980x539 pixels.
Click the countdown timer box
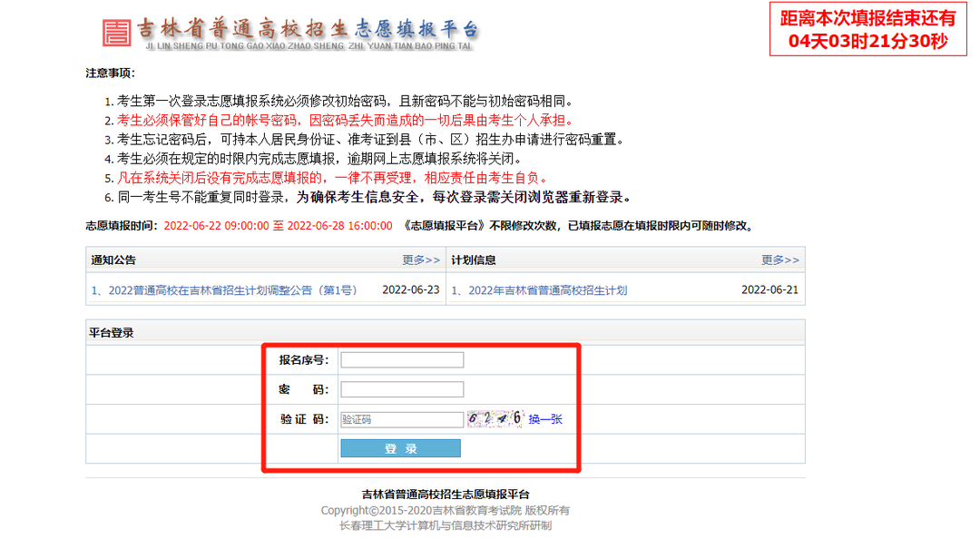point(867,30)
